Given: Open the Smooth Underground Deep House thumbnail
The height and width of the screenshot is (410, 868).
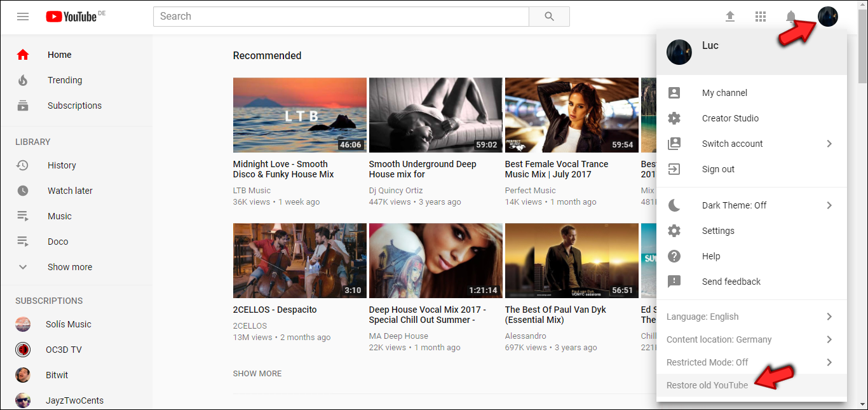Looking at the screenshot, I should point(436,115).
